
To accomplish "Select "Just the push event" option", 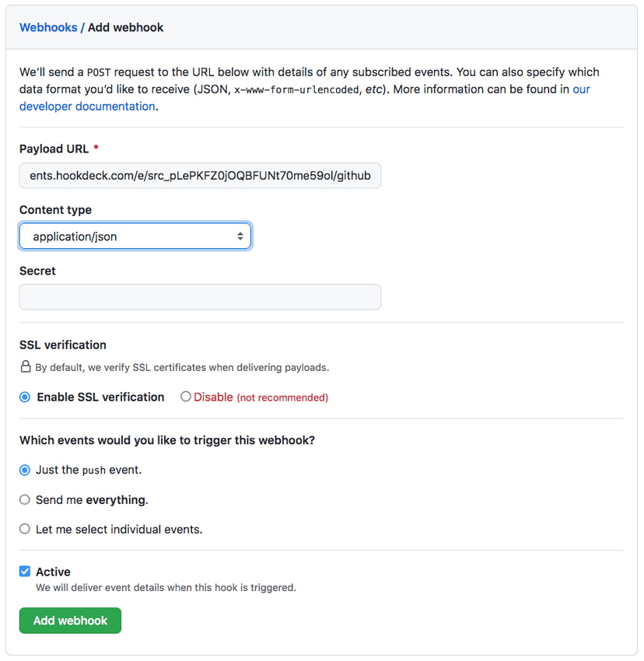I will click(x=24, y=470).
